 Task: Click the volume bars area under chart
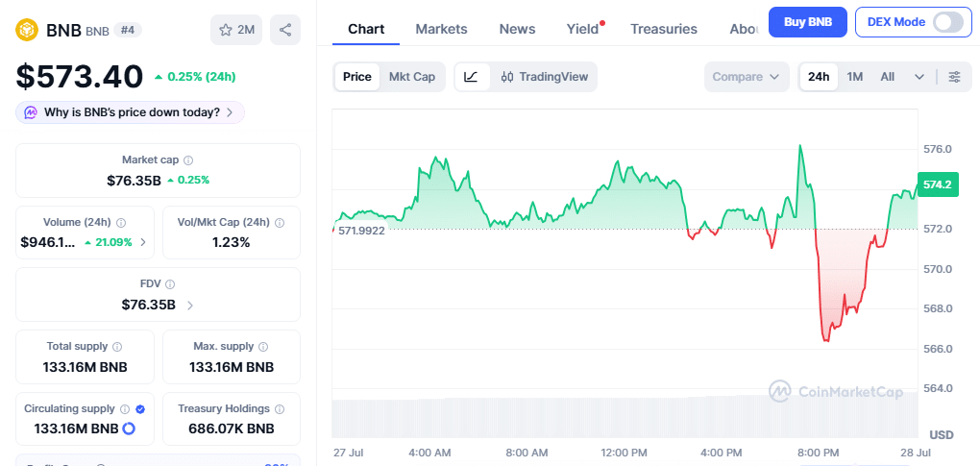(x=625, y=417)
